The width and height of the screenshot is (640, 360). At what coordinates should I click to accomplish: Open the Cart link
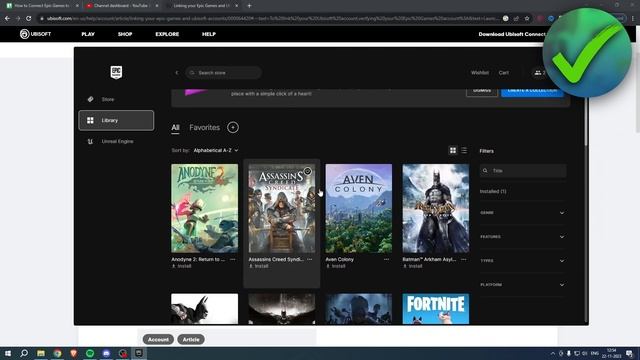503,73
